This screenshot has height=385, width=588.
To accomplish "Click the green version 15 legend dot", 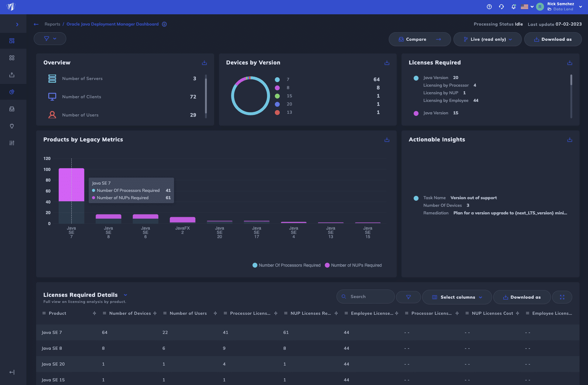I will pos(277,96).
